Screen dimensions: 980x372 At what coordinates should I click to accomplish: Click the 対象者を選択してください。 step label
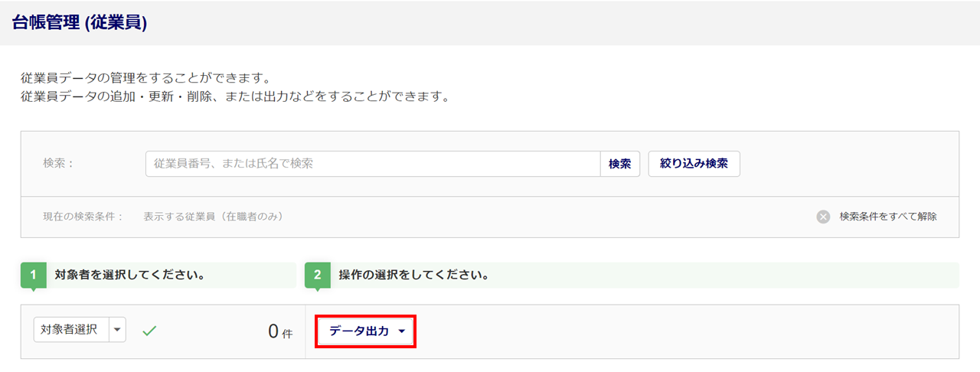[129, 275]
